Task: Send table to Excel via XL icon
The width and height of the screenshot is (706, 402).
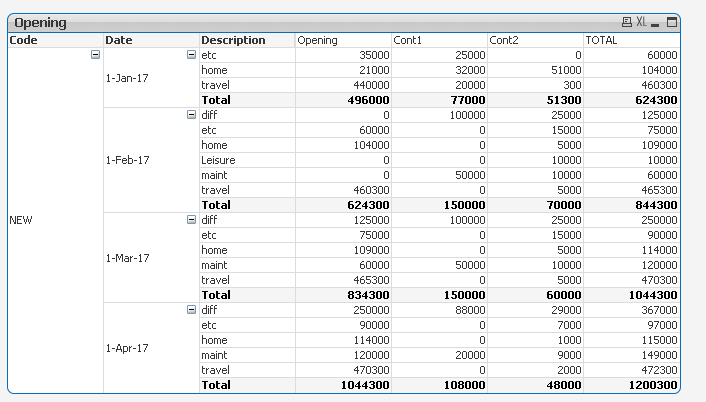Action: pyautogui.click(x=641, y=22)
